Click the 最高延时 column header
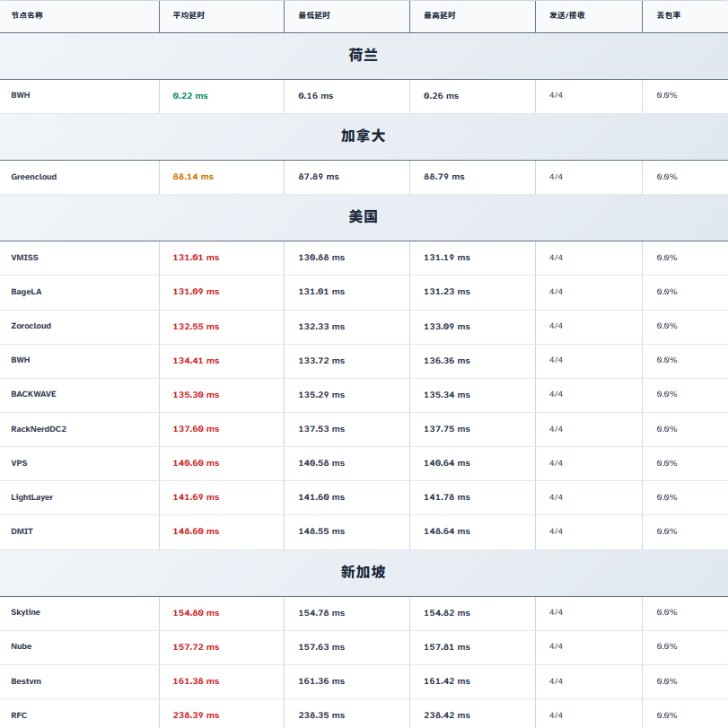728x728 pixels. click(x=440, y=15)
